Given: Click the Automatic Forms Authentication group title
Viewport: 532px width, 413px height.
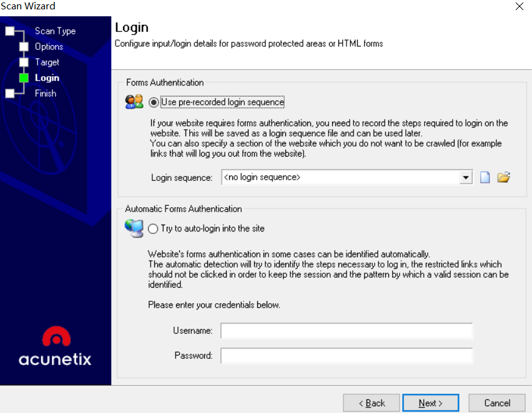Looking at the screenshot, I should pyautogui.click(x=183, y=209).
